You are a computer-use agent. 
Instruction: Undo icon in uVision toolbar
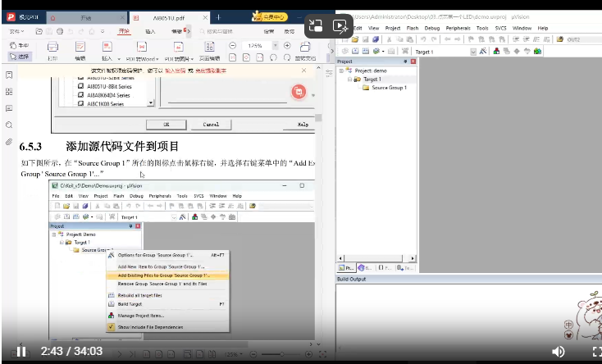[423, 39]
